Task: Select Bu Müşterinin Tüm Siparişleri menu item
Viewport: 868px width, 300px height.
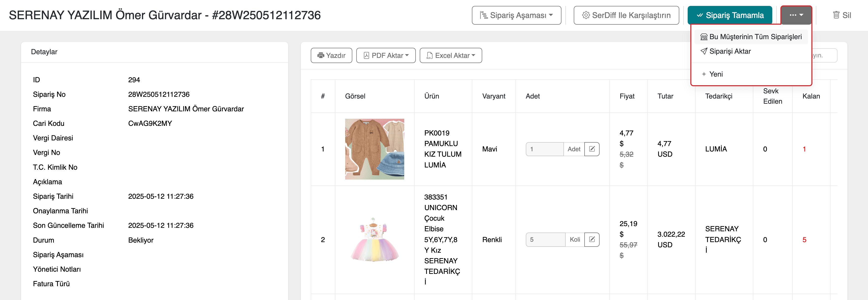Action: [x=751, y=37]
